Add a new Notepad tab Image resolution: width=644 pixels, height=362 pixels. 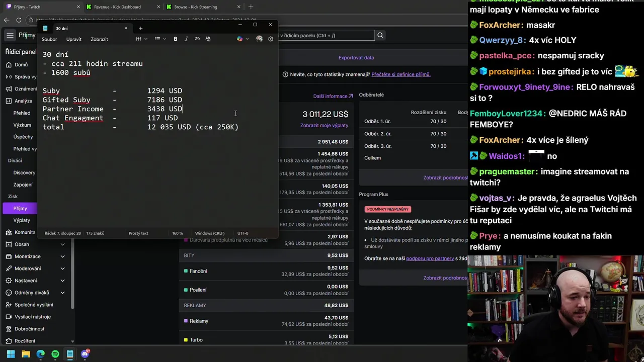pos(140,28)
